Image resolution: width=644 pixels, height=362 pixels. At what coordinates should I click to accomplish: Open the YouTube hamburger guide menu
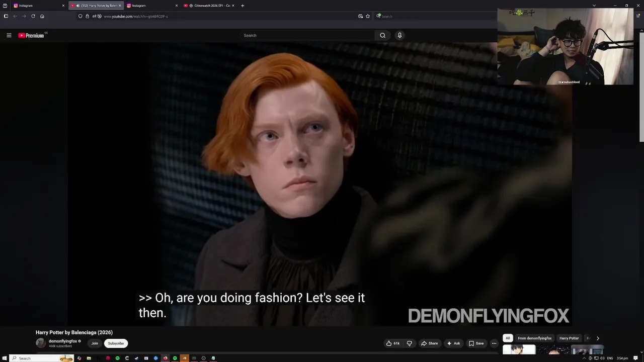click(9, 35)
